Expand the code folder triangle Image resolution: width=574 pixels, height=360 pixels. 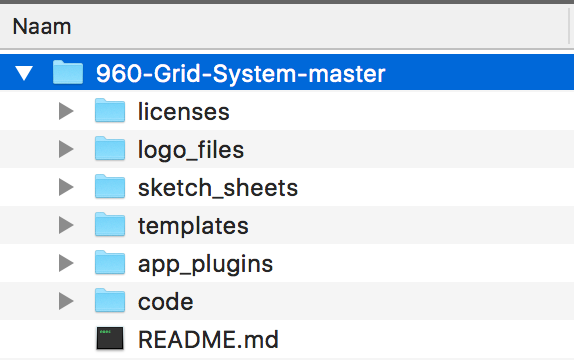(x=66, y=301)
